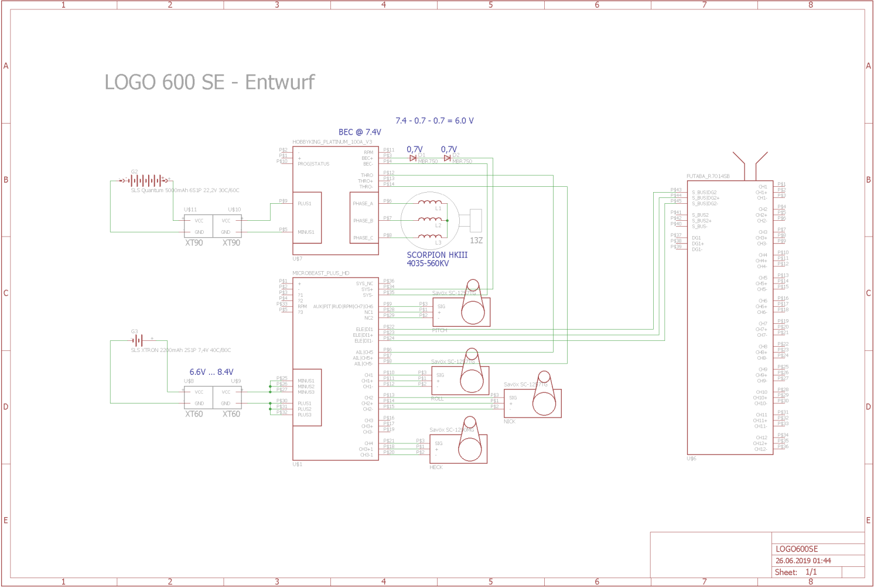Screen dimensions: 874x588
Task: Click the title text LOGO 600 SE - Entwurf
Action: [x=210, y=83]
